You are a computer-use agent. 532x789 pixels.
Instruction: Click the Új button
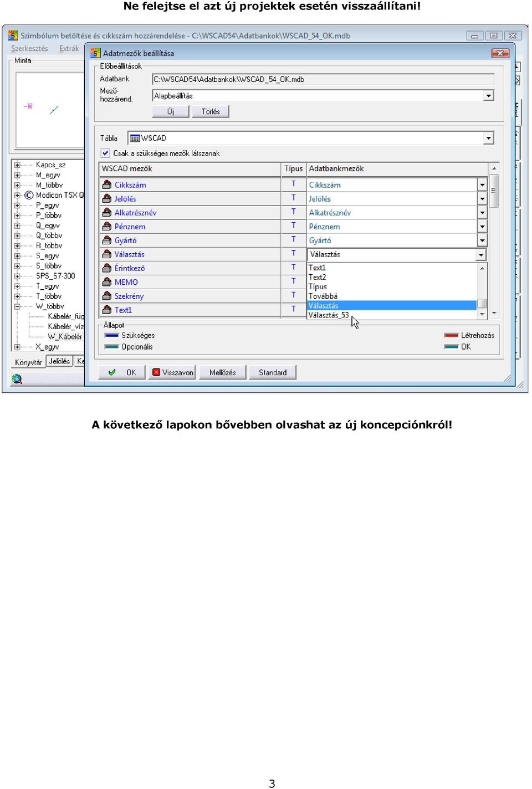pyautogui.click(x=171, y=111)
